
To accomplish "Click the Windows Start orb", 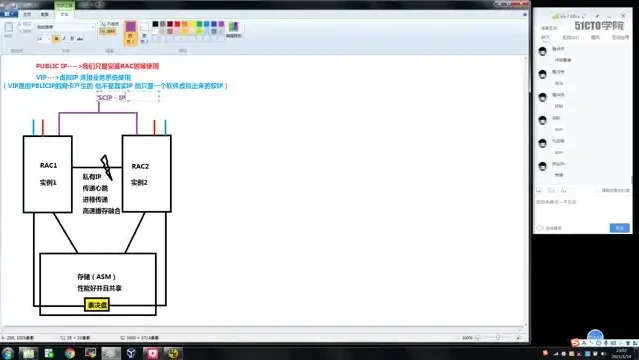I will (x=8, y=353).
